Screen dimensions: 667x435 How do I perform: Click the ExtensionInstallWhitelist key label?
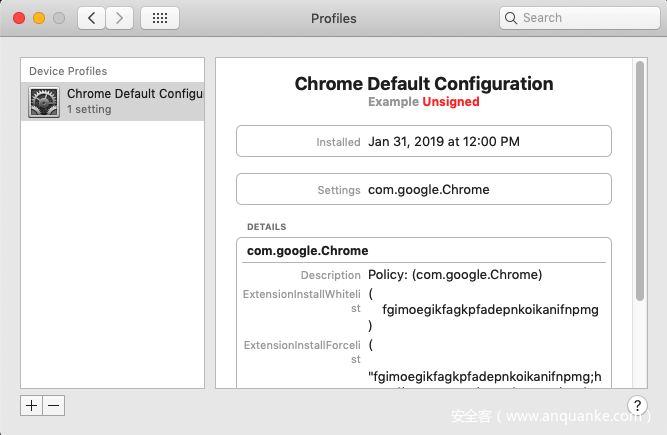(x=302, y=301)
